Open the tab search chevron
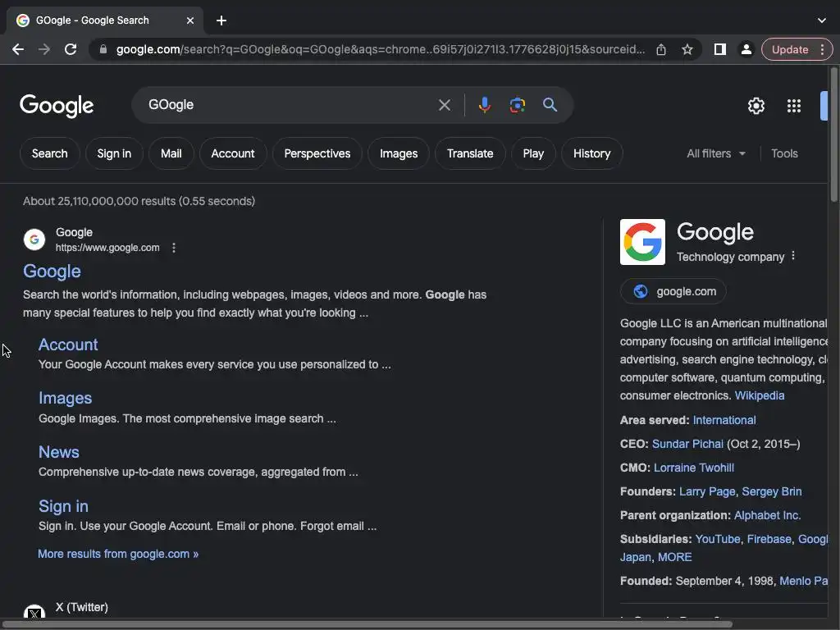The height and width of the screenshot is (630, 840). tap(822, 21)
